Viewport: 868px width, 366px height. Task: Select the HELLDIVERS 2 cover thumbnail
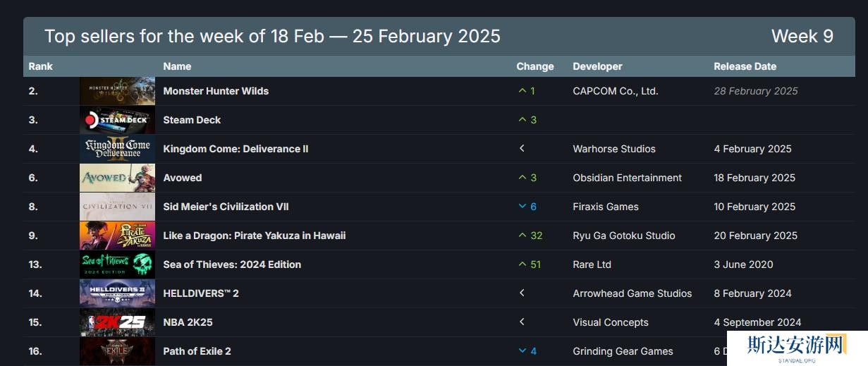coord(117,293)
